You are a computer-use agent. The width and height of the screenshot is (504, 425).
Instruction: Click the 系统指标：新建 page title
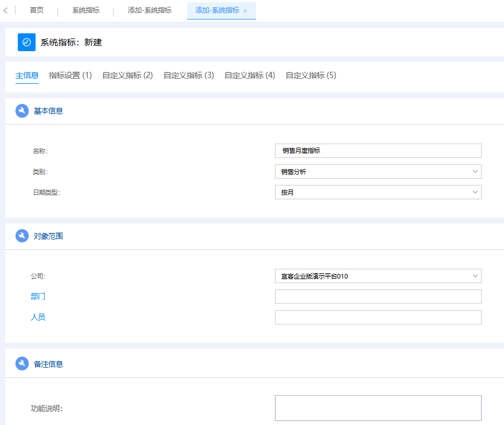[x=71, y=42]
